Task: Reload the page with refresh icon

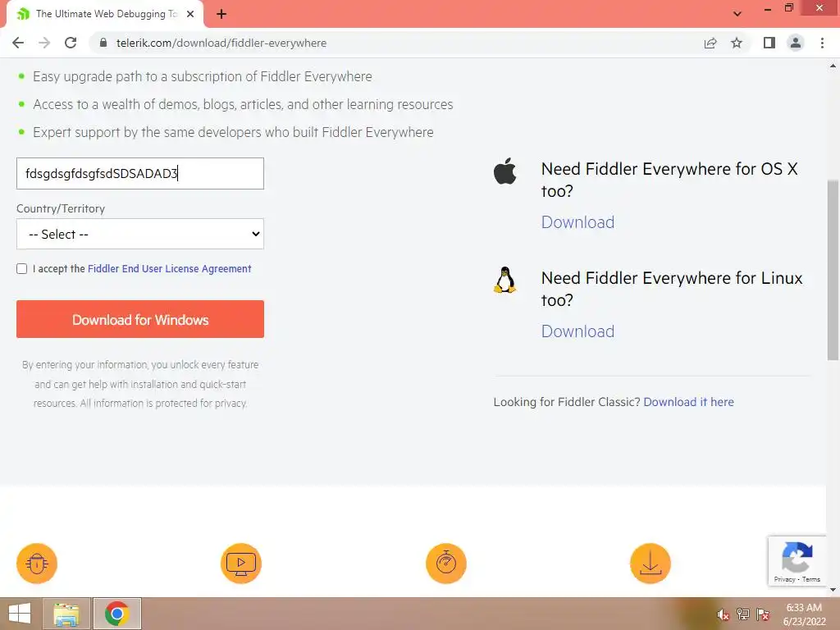Action: pyautogui.click(x=71, y=43)
